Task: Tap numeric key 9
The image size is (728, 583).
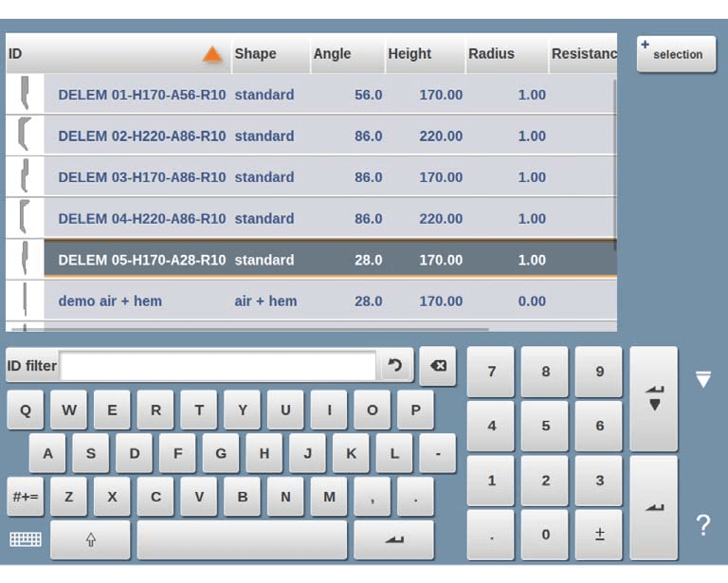Action: (599, 372)
